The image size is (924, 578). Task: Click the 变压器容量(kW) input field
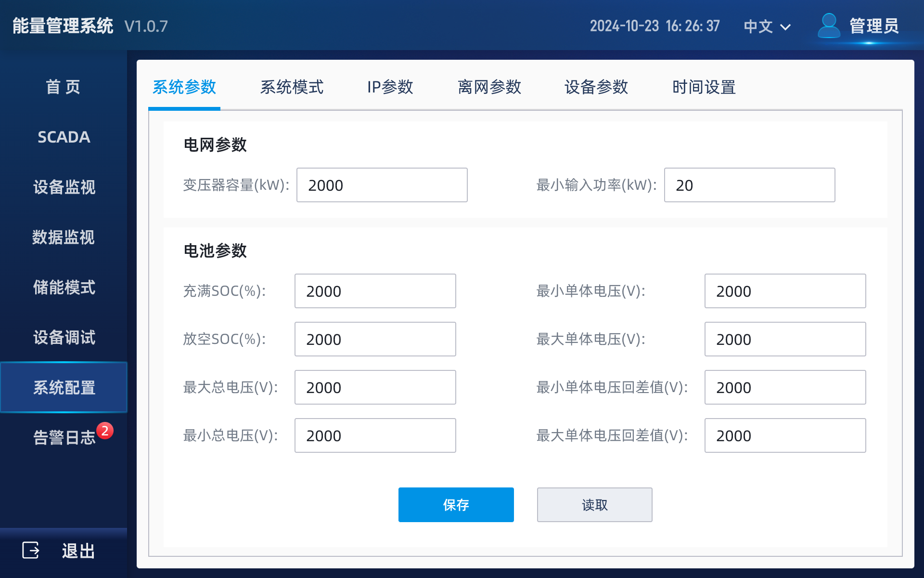382,185
